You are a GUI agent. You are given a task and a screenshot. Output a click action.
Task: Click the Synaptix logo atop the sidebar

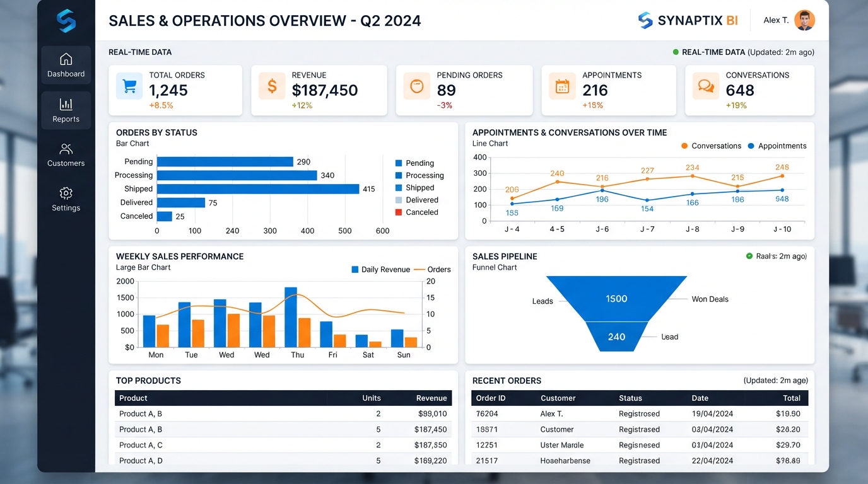tap(66, 21)
